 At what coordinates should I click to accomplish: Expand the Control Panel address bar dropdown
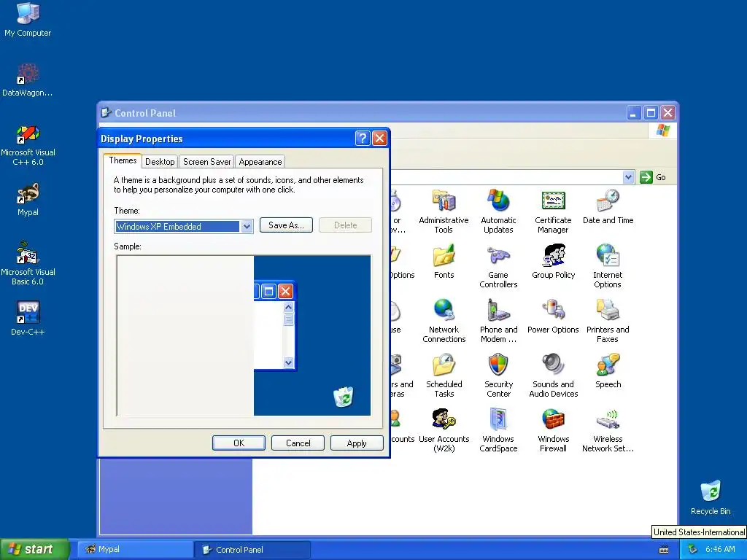(628, 177)
